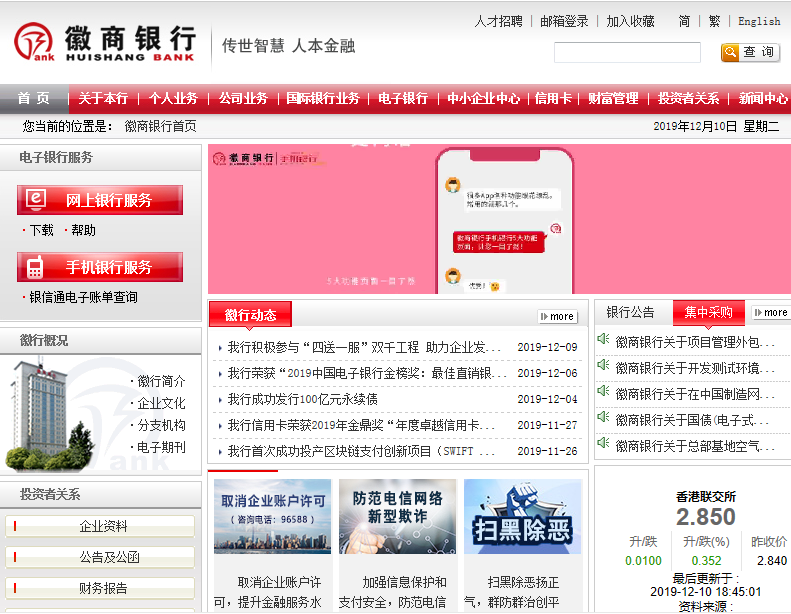Click breadcrumb 徽商银行首页
Screen dimensions: 791x614
pos(160,126)
